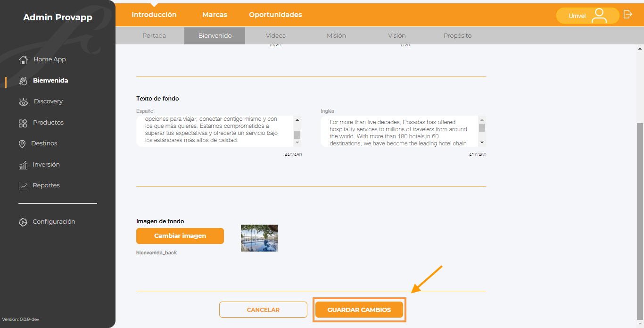Screen dimensions: 644x328
Task: Open the Propósito tab
Action: click(x=458, y=36)
